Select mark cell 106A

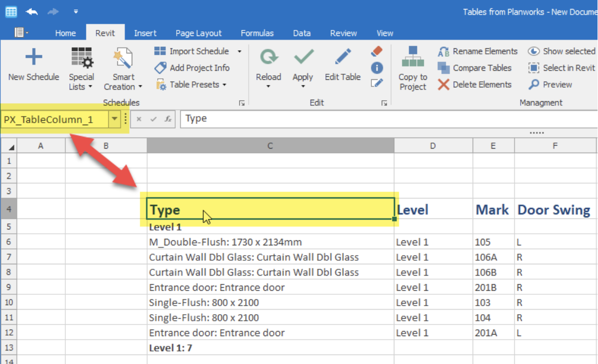494,257
